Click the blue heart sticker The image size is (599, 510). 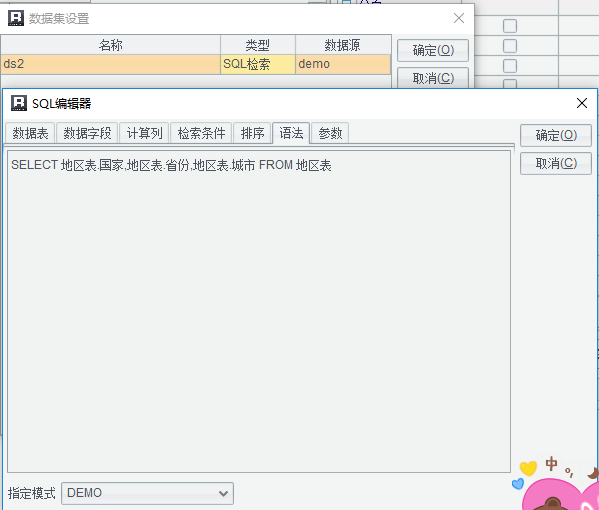[518, 484]
